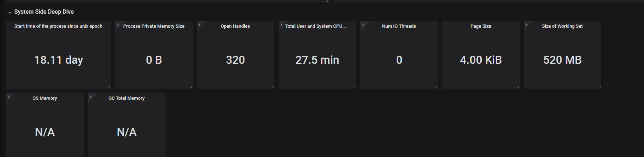Screen dimensions: 644x157
Task: Click resize handle of the Start time panel
Action: (x=109, y=87)
